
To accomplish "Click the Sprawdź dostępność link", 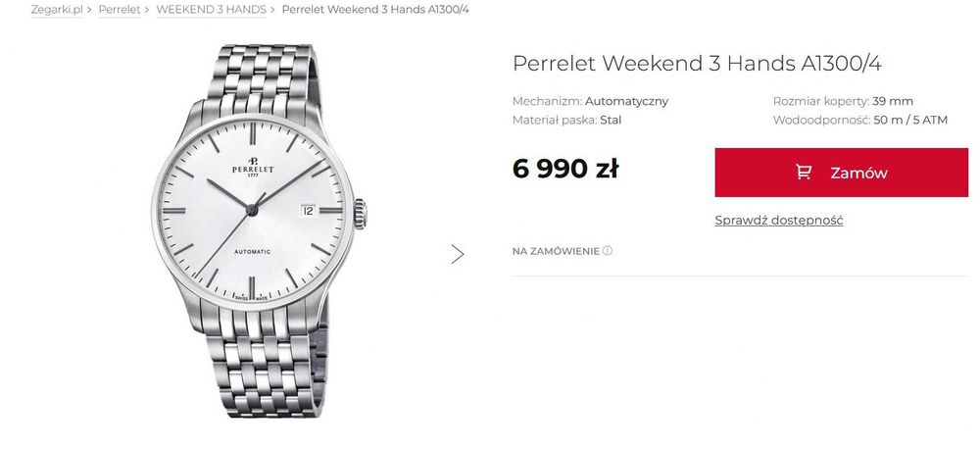I will coord(779,221).
